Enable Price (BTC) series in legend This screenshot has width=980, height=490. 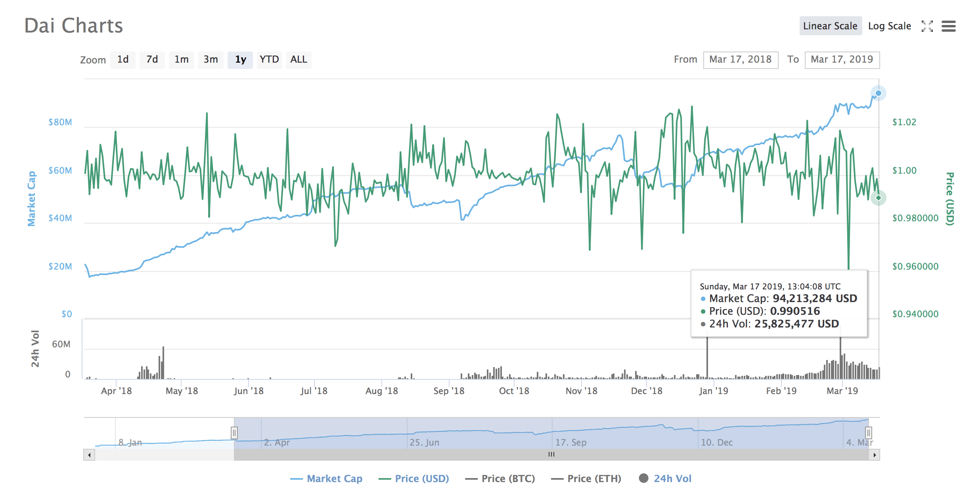coord(500,479)
